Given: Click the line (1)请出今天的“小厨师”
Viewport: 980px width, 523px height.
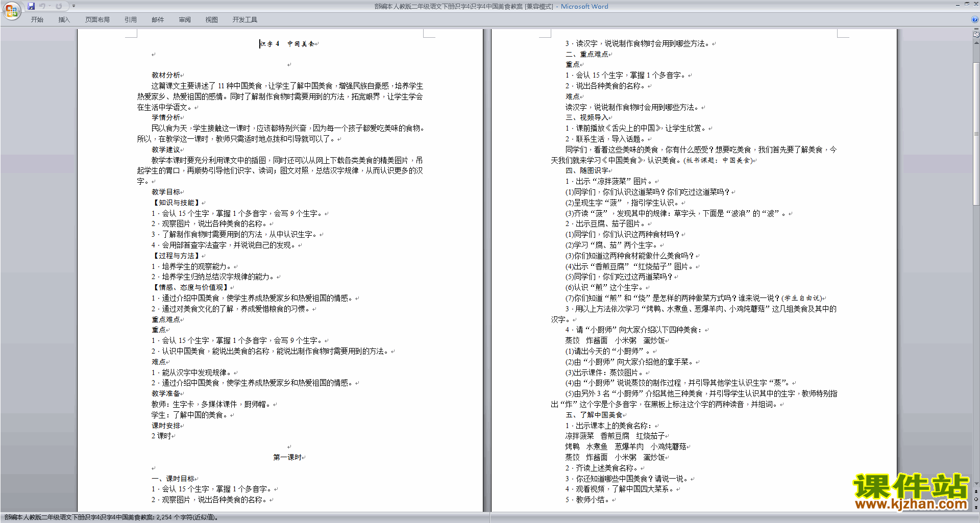Looking at the screenshot, I should [x=608, y=352].
